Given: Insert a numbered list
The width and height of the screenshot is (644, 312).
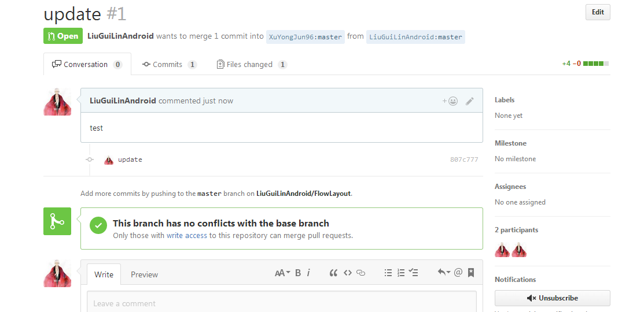Looking at the screenshot, I should [401, 273].
